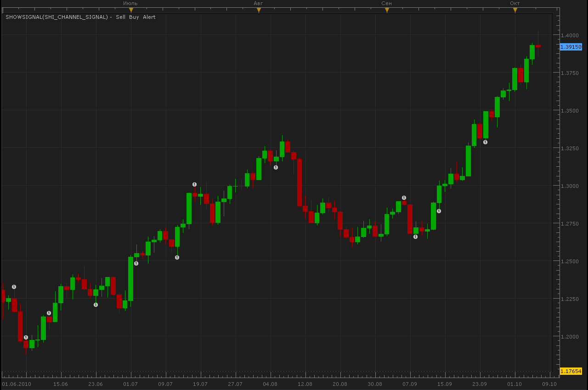The image size is (588, 390).
Task: Click the Окт month triangle marker
Action: click(515, 10)
